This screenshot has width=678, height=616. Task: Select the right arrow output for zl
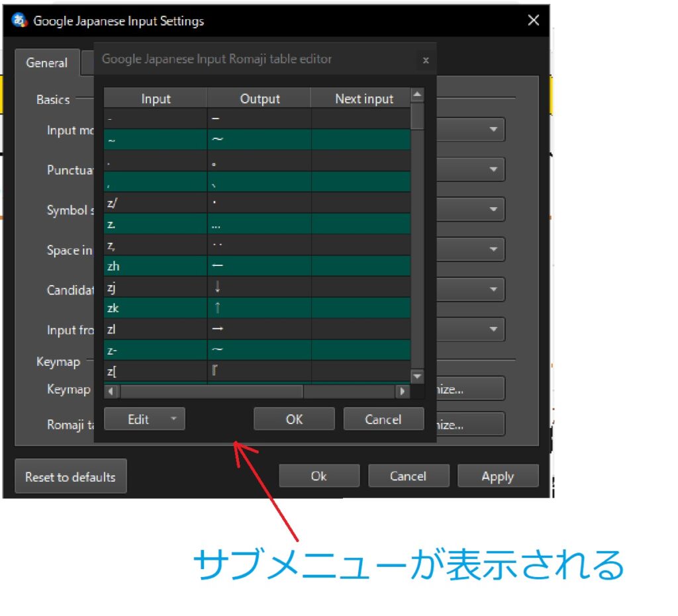click(x=260, y=330)
